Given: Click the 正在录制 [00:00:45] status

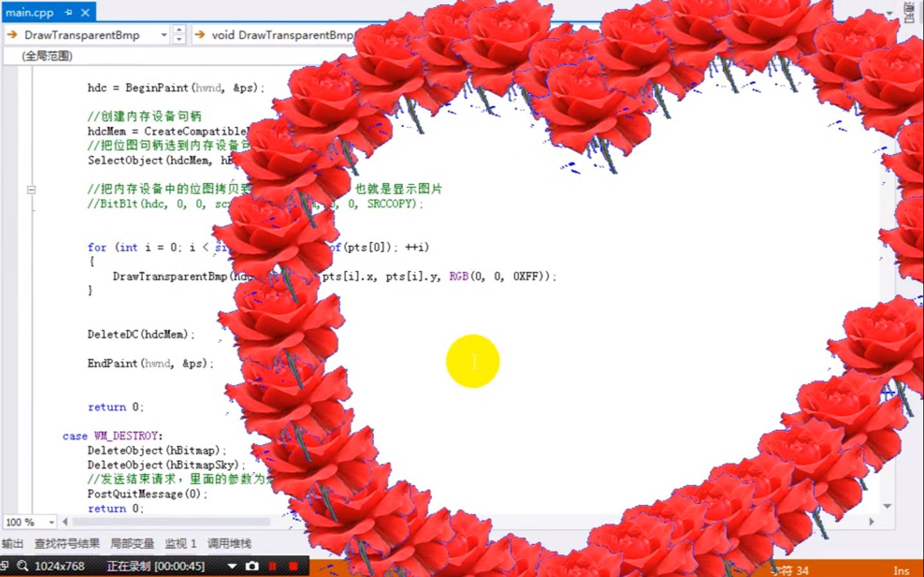Looking at the screenshot, I should (155, 566).
